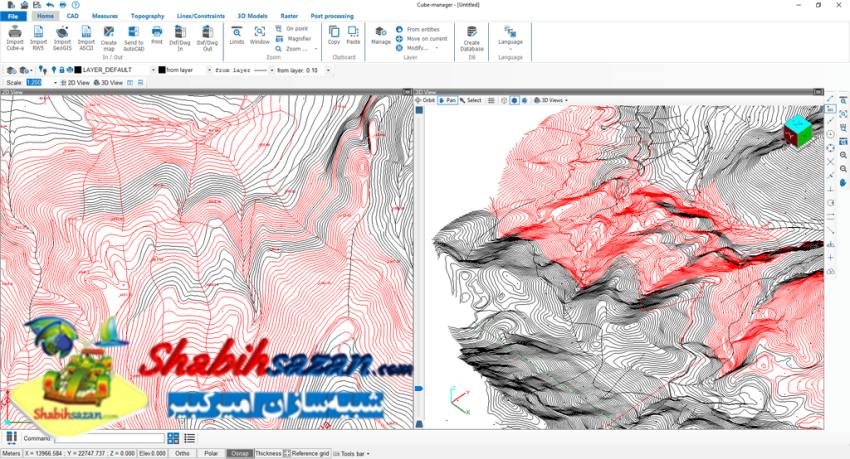Activate the Orbit button in 3D view
Image resolution: width=850 pixels, height=459 pixels.
point(425,100)
